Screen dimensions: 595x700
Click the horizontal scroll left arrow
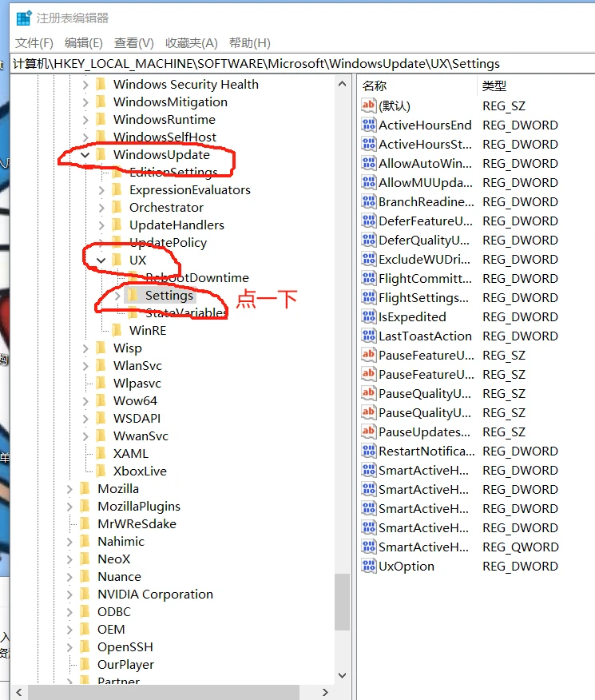[x=18, y=693]
